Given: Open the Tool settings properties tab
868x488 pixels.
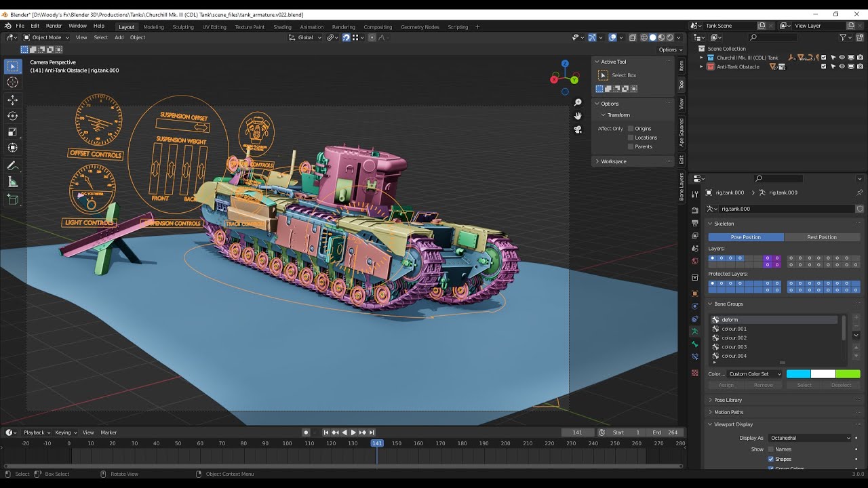Looking at the screenshot, I should tap(694, 195).
